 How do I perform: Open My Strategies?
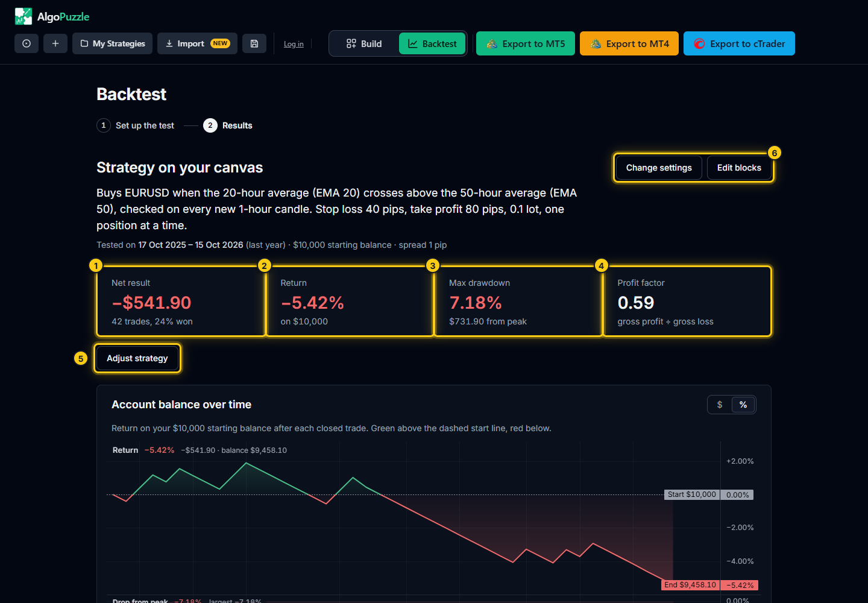click(113, 43)
